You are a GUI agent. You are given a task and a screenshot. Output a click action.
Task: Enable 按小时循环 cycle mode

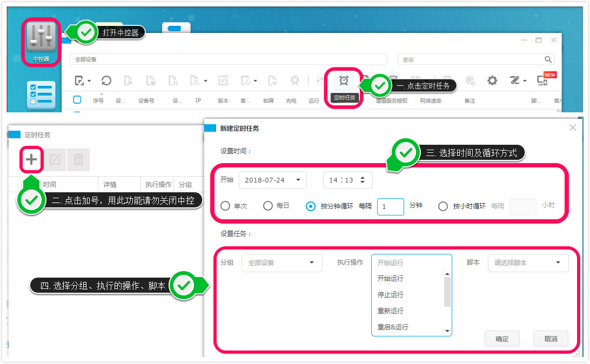tap(442, 206)
